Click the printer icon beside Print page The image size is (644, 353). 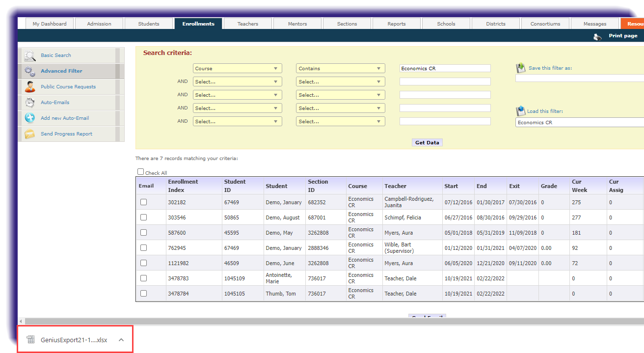click(597, 36)
